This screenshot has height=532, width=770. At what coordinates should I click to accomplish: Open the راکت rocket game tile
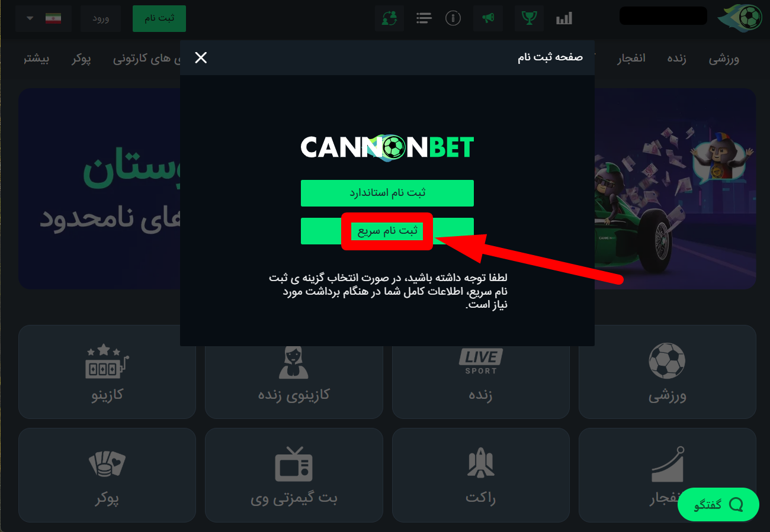(x=480, y=475)
